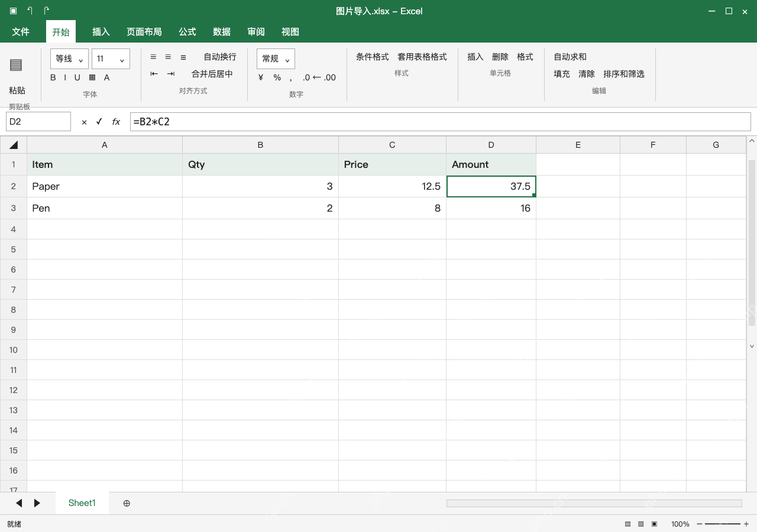Set left text alignment
The width and height of the screenshot is (757, 532).
(x=153, y=57)
